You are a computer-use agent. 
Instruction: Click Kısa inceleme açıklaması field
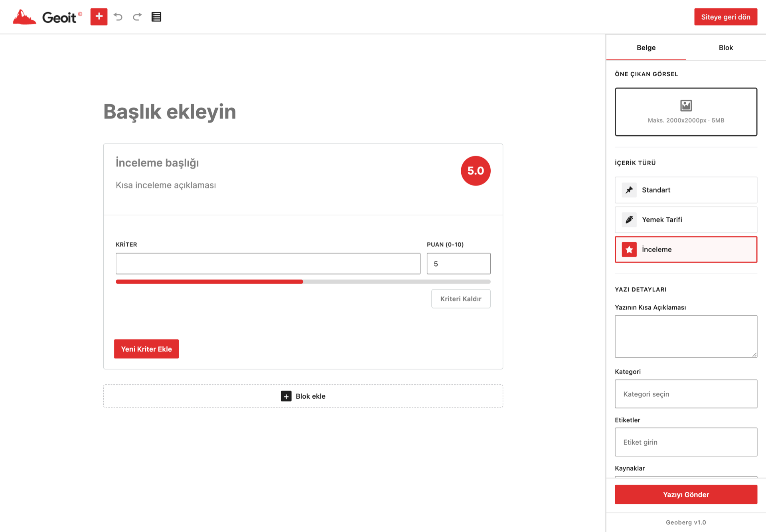(166, 185)
